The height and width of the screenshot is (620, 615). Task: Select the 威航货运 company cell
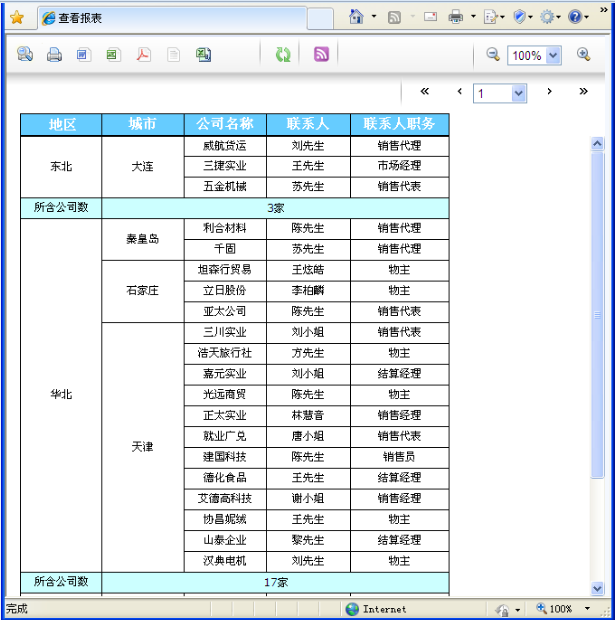pos(225,146)
